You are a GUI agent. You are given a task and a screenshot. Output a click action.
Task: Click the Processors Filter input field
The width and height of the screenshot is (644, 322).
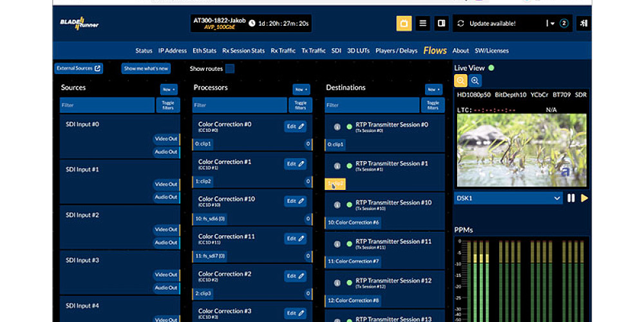click(x=239, y=105)
